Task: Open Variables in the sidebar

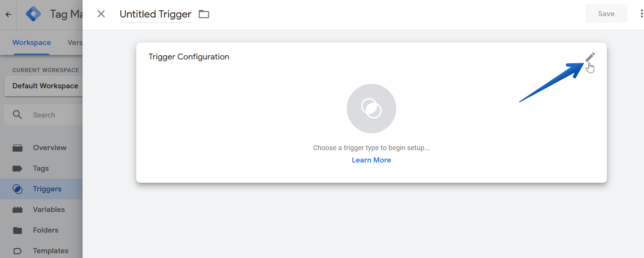Action: (x=41, y=210)
